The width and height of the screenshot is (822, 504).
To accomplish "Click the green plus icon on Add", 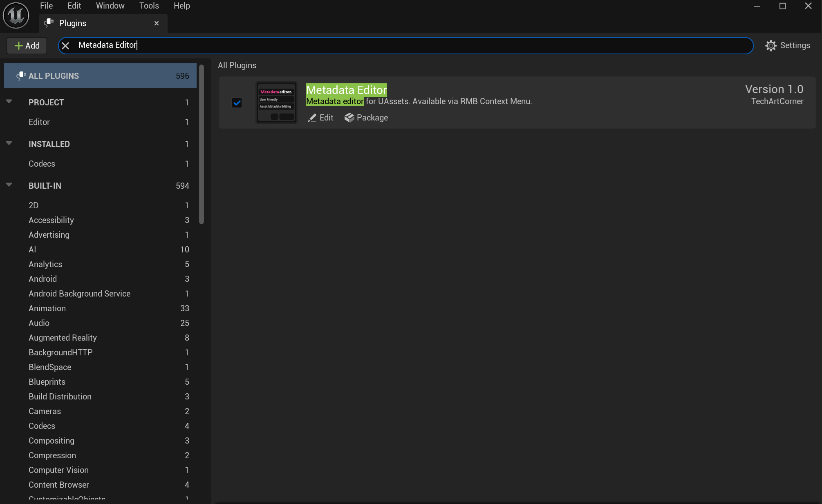I will 18,46.
